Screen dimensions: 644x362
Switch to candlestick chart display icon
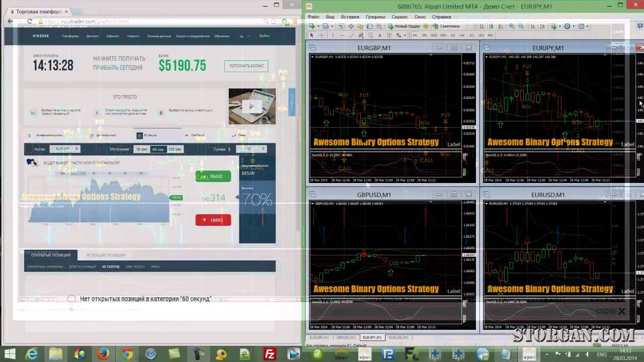(x=492, y=26)
